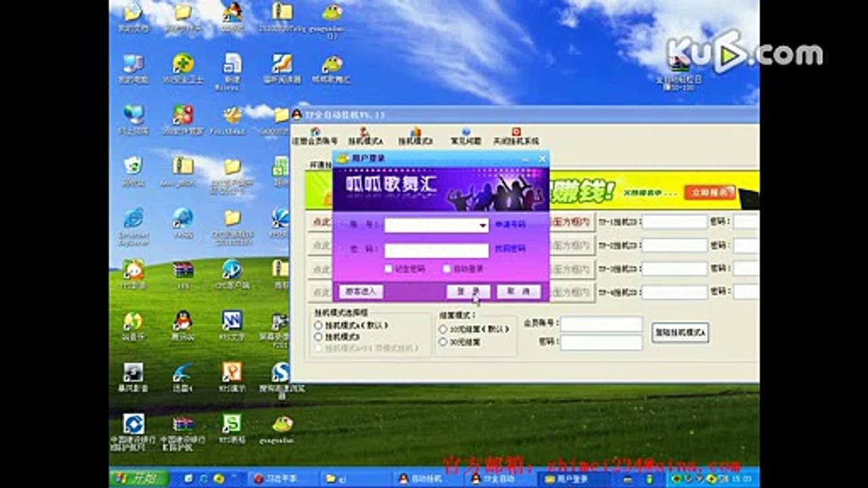Open 网上邻居 network desktop icon

point(133,119)
